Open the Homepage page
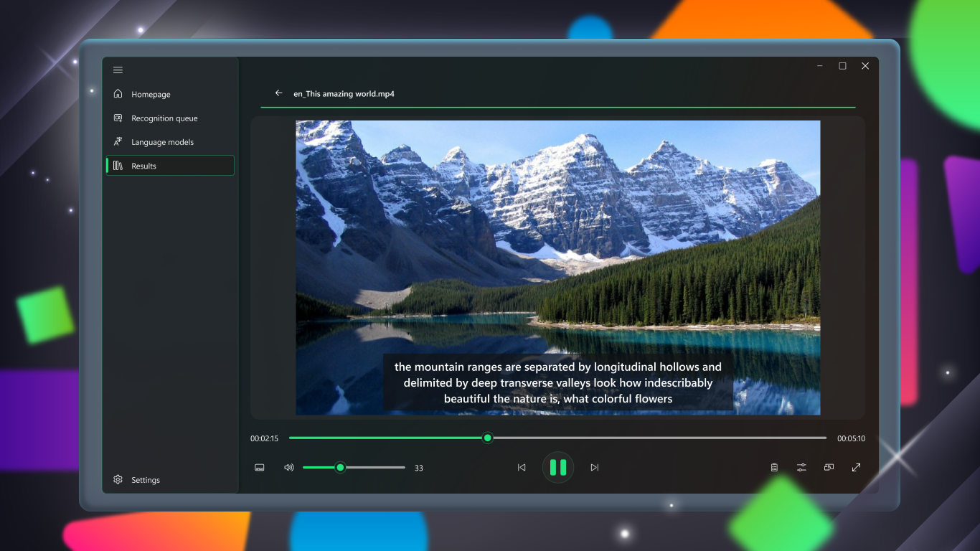This screenshot has height=551, width=980. [151, 94]
